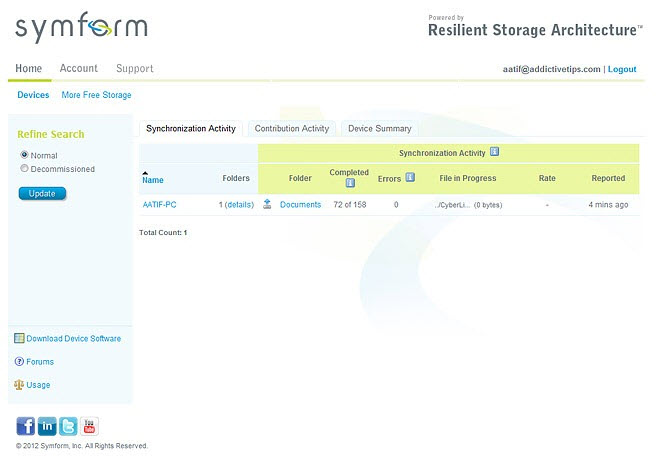Open the AATIF-PC device link

[x=160, y=205]
